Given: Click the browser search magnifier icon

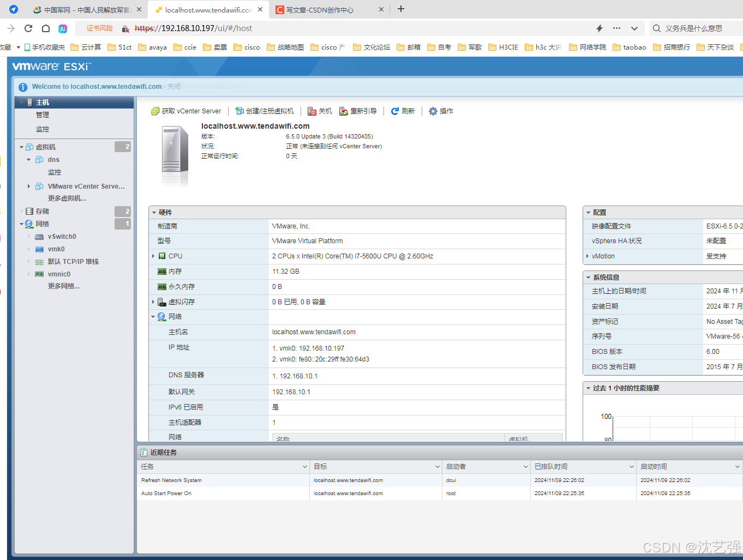Looking at the screenshot, I should pyautogui.click(x=657, y=28).
